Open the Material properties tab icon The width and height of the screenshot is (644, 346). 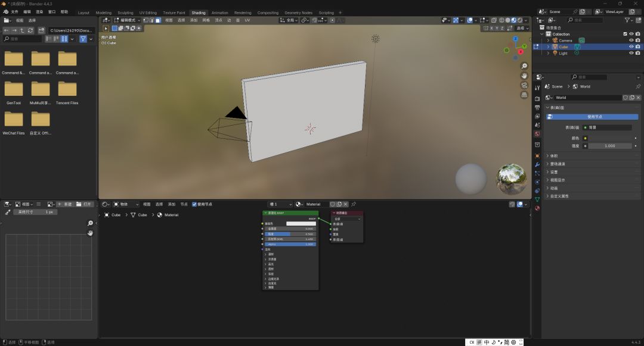[537, 208]
